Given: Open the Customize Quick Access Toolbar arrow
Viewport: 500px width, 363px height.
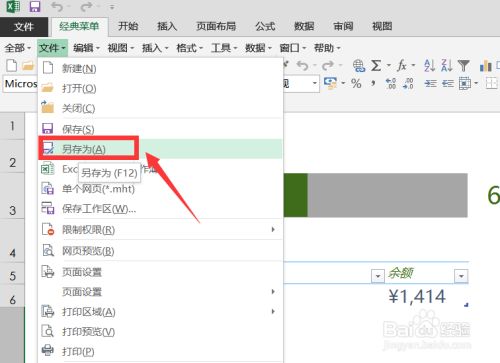Looking at the screenshot, I should 112,7.
